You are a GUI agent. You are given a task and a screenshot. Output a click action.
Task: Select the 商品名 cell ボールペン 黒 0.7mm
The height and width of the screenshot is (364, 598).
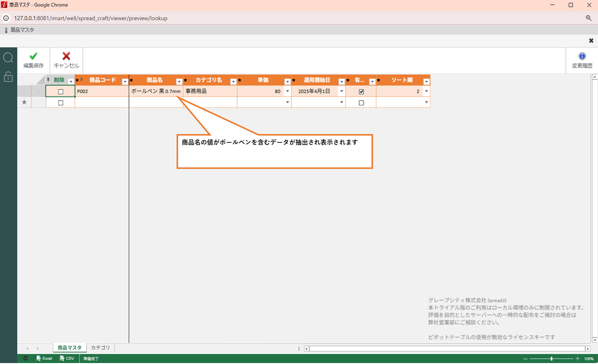(156, 92)
